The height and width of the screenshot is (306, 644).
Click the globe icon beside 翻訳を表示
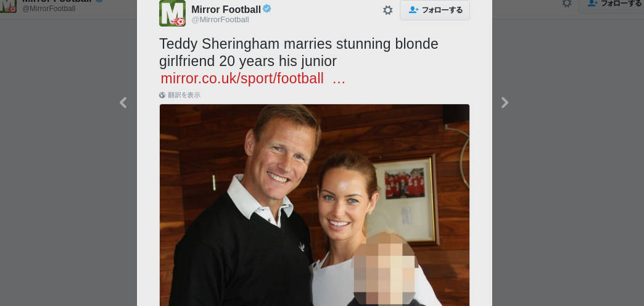(162, 95)
